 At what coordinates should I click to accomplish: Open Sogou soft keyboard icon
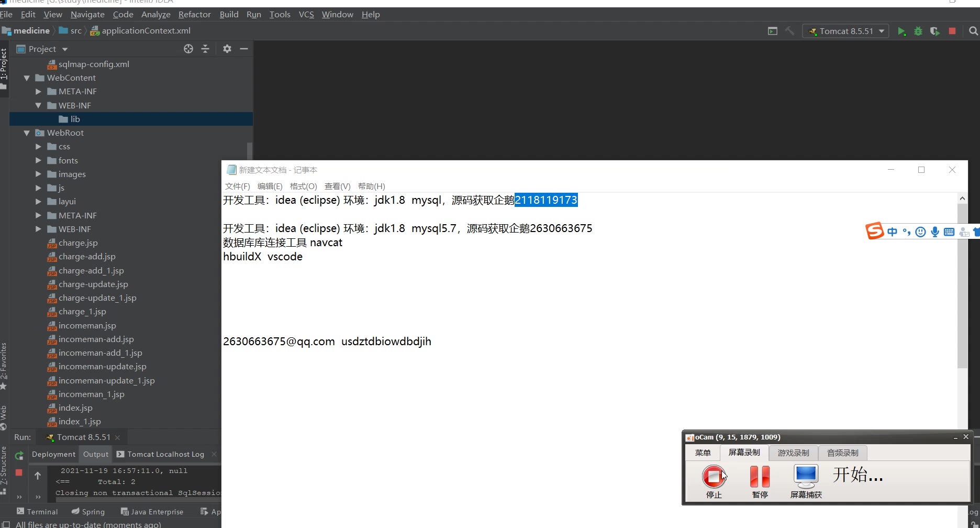coord(949,232)
